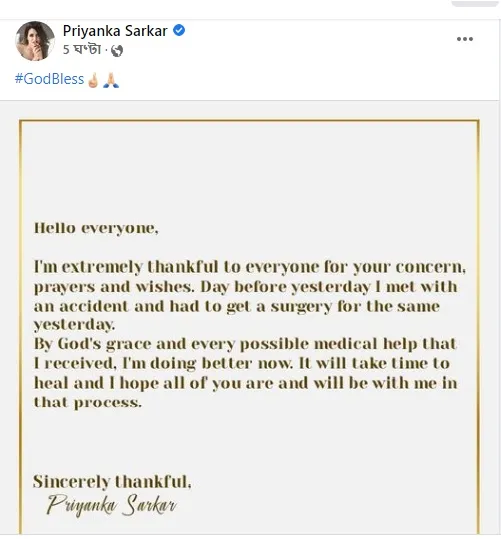Click the crossed fingers emoji

point(93,80)
